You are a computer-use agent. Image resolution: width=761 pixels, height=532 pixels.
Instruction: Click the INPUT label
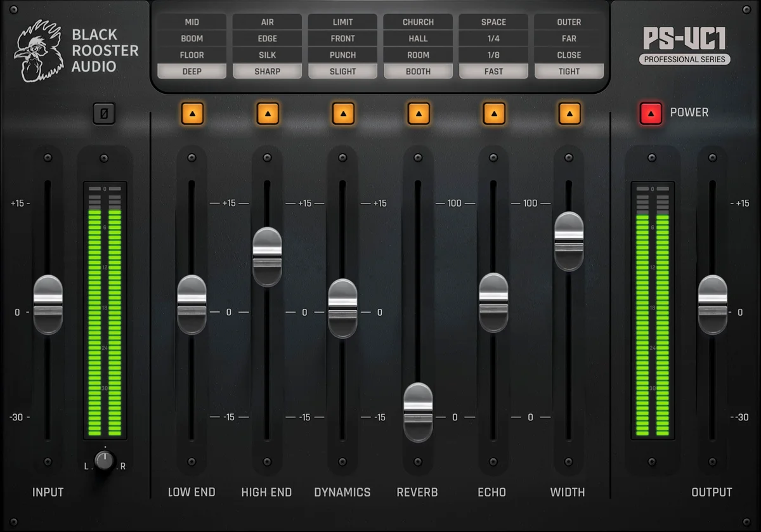pyautogui.click(x=48, y=492)
